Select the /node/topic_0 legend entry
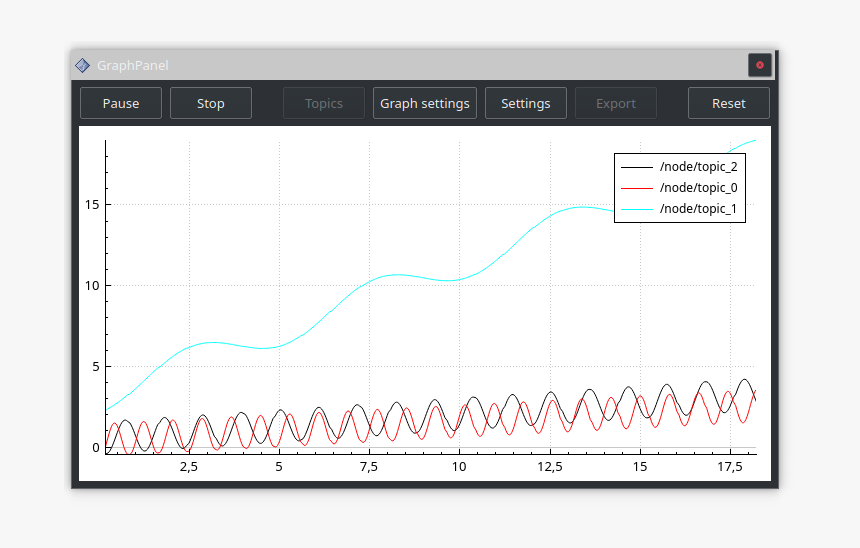 point(698,188)
